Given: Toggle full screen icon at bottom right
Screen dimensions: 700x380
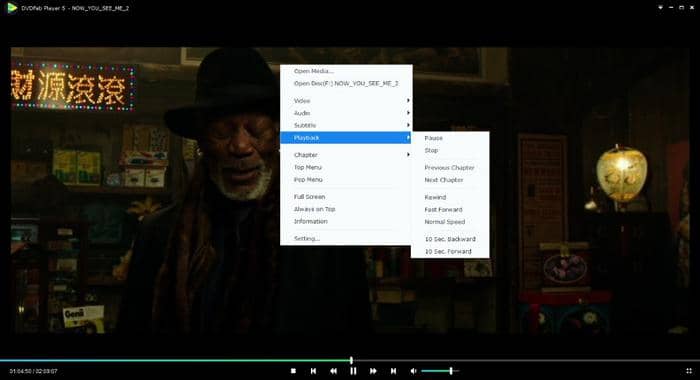Looking at the screenshot, I should [689, 371].
